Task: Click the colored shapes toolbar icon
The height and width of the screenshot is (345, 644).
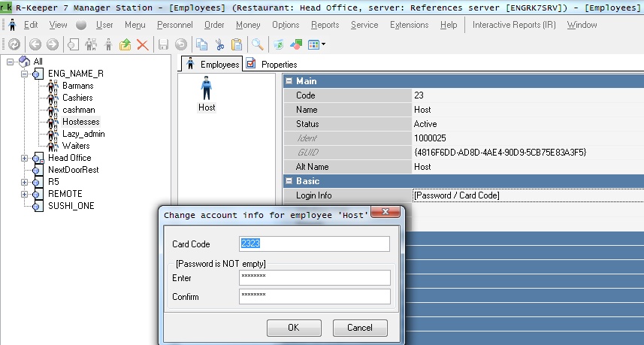Action: pos(296,44)
